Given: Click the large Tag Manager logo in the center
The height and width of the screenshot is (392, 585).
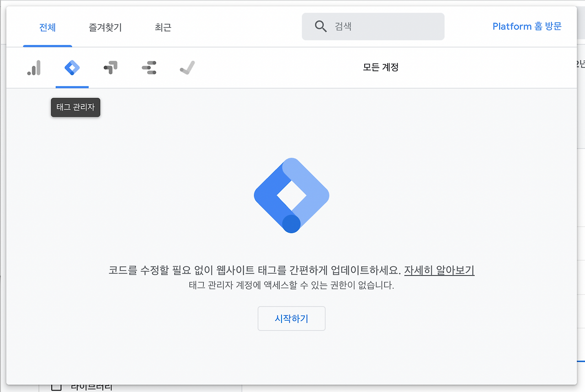Looking at the screenshot, I should point(291,196).
